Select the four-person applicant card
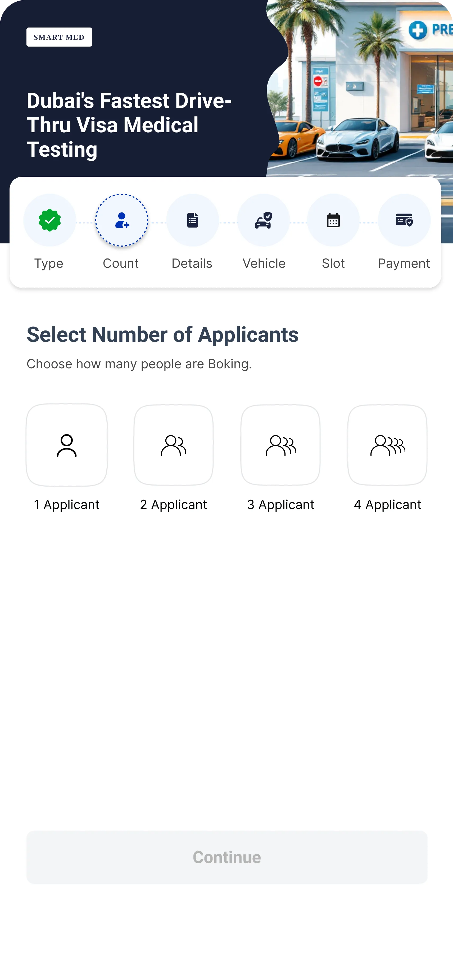 (387, 445)
